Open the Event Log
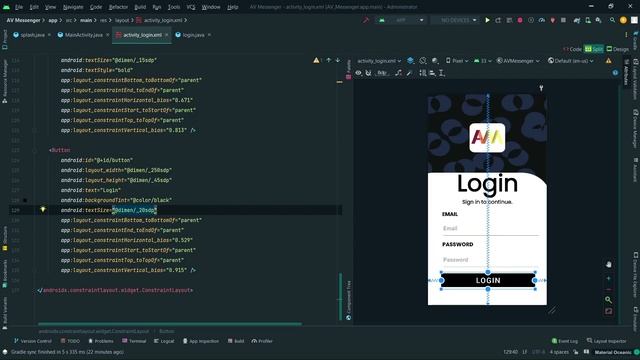 click(x=565, y=341)
